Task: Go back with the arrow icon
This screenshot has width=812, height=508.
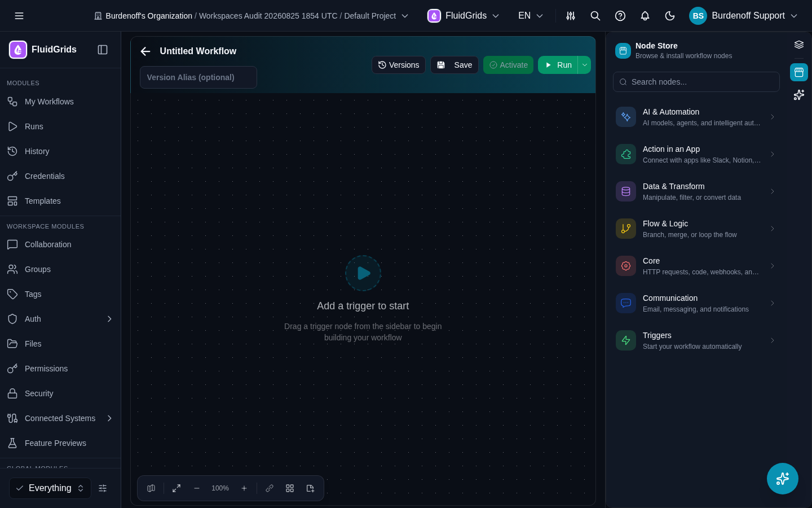Action: (x=145, y=51)
